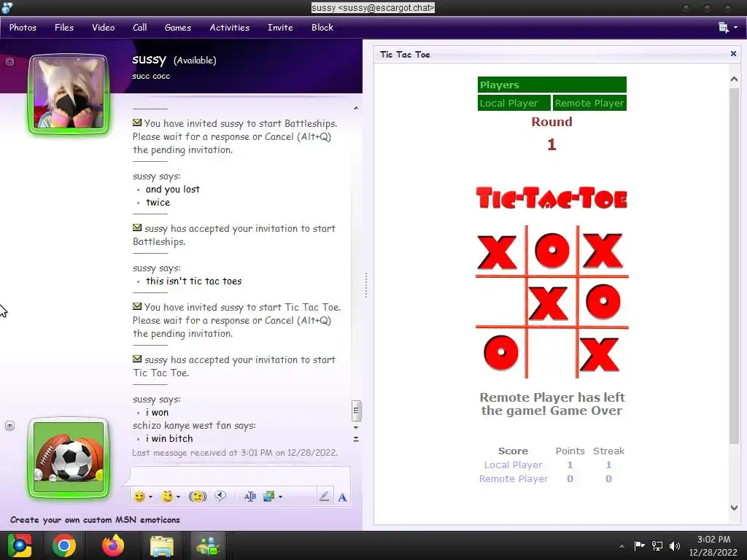Open the background picker icon
Screen dimensions: 747x560
click(268, 497)
